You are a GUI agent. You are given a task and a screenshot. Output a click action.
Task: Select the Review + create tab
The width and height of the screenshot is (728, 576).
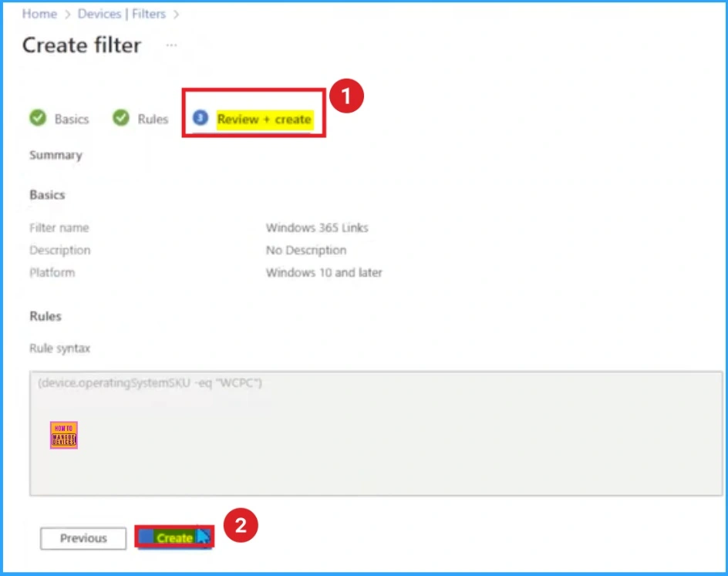coord(265,120)
